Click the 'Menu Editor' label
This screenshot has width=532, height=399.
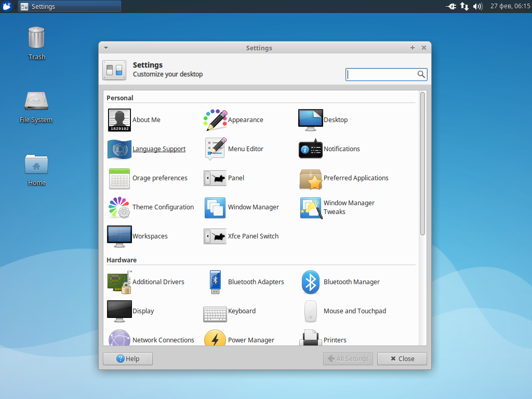tap(246, 149)
